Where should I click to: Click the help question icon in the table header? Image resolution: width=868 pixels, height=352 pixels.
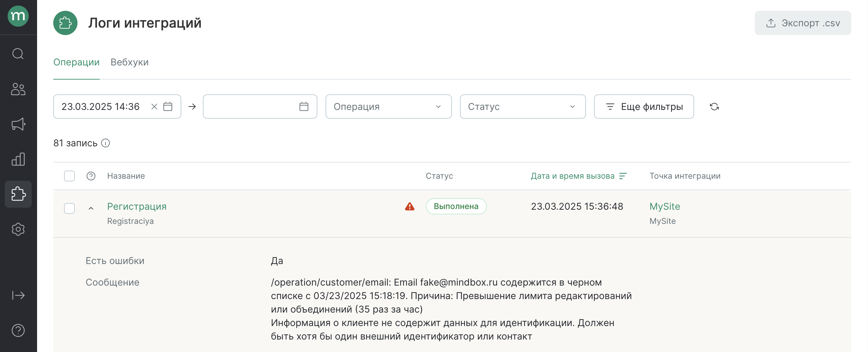pyautogui.click(x=91, y=176)
